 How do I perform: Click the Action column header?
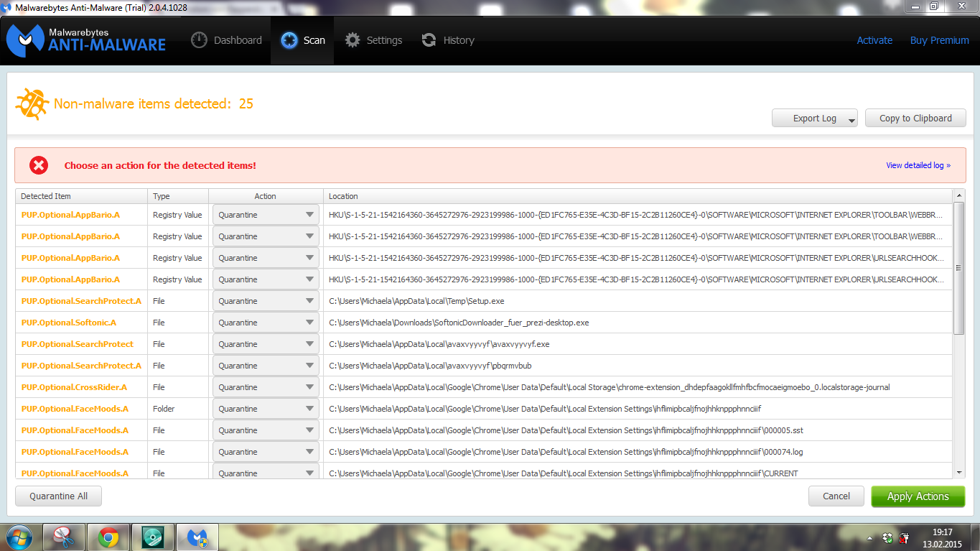point(266,196)
